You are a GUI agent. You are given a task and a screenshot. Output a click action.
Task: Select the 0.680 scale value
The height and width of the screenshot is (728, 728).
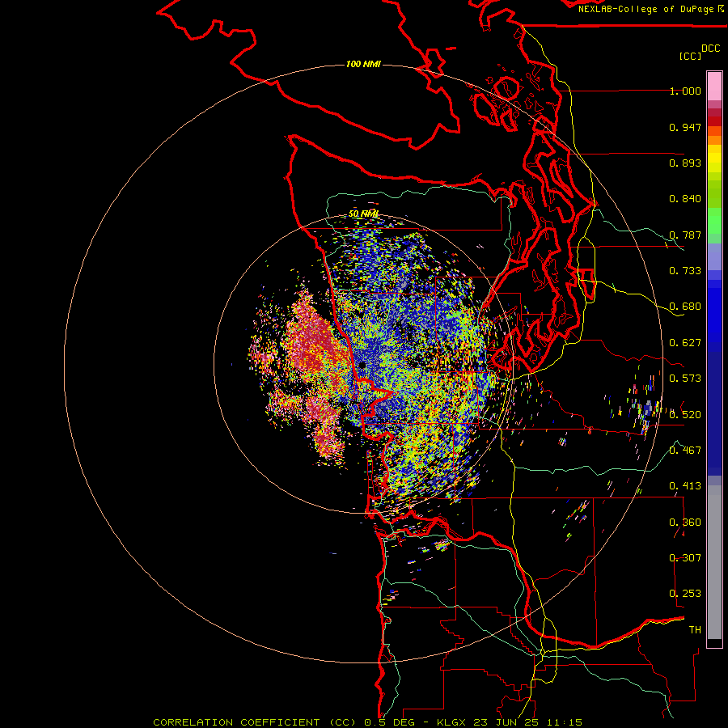click(x=685, y=307)
